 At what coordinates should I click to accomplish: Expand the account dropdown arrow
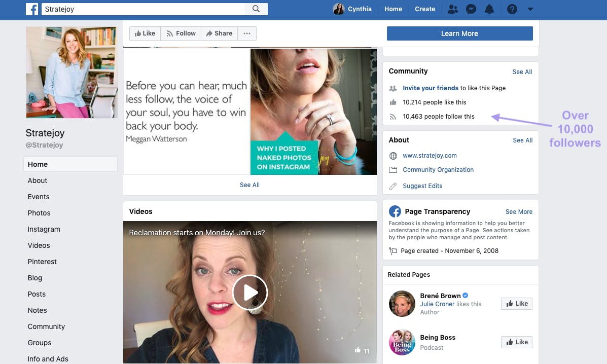[x=530, y=9]
